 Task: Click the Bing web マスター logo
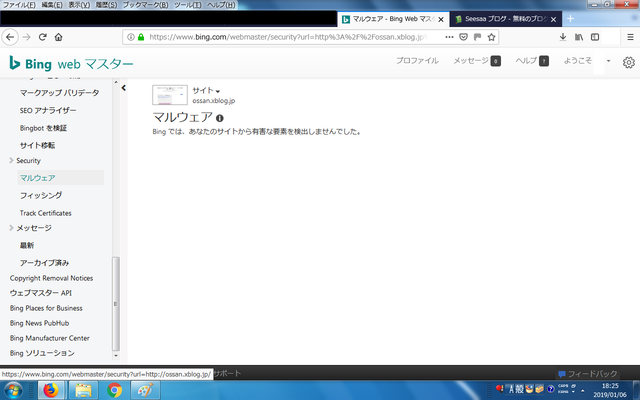pos(71,64)
